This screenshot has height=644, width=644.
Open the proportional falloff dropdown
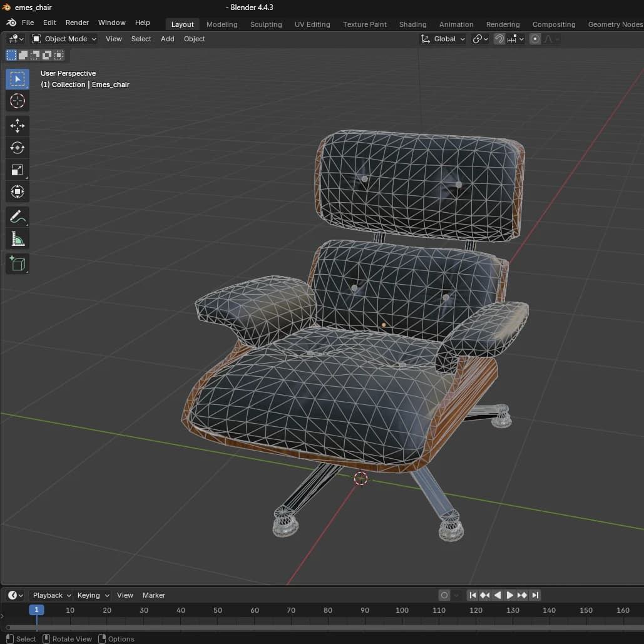click(x=551, y=39)
